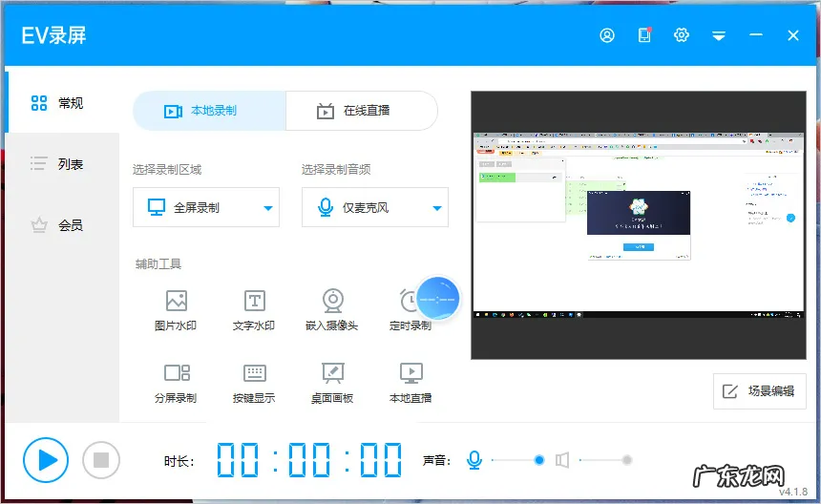Click the speaker volume slider handle
The image size is (821, 504).
pyautogui.click(x=627, y=460)
